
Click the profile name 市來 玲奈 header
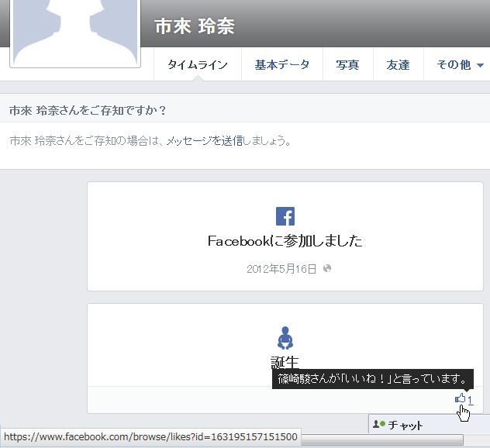coord(195,26)
